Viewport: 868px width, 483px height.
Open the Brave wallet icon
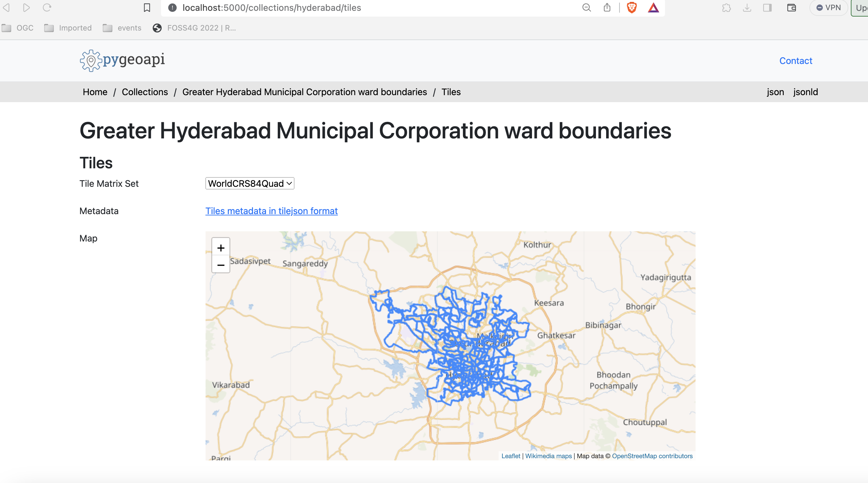[x=792, y=7]
